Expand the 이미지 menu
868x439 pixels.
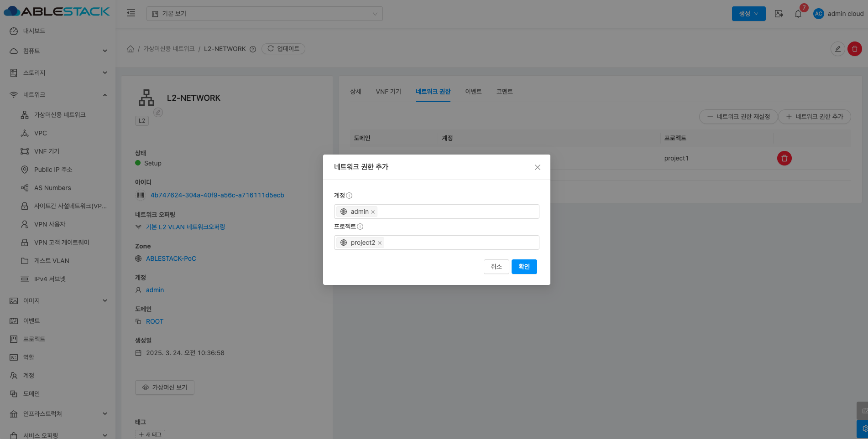click(x=58, y=301)
